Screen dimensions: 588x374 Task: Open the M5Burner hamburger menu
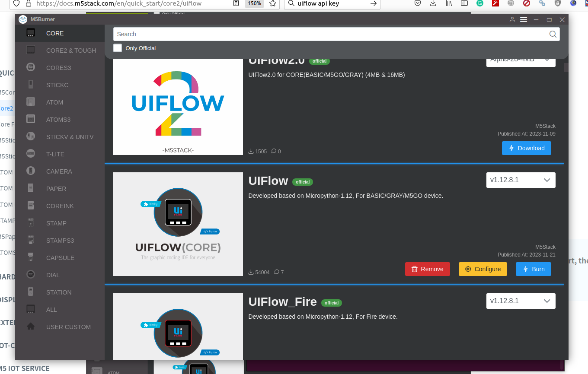click(524, 19)
